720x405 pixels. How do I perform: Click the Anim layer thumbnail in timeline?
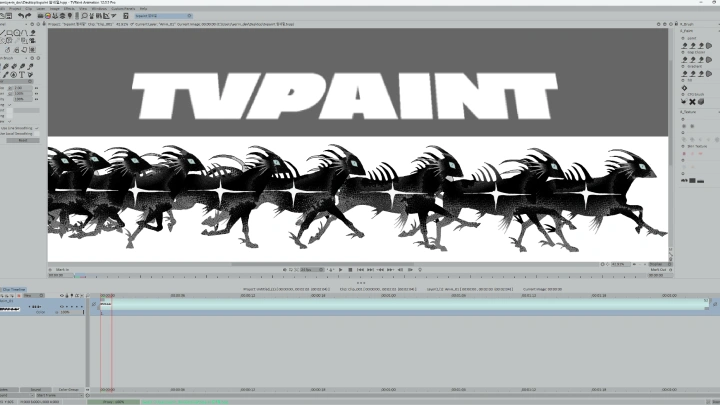[10, 309]
